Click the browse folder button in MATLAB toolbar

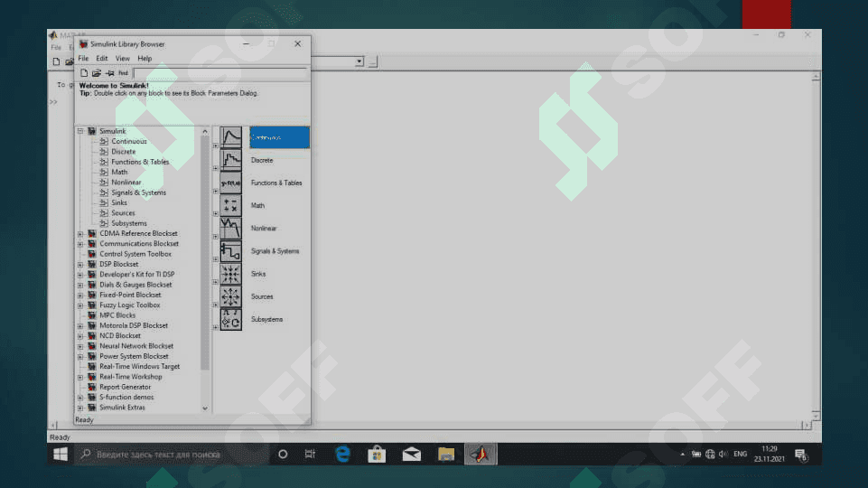pos(372,61)
